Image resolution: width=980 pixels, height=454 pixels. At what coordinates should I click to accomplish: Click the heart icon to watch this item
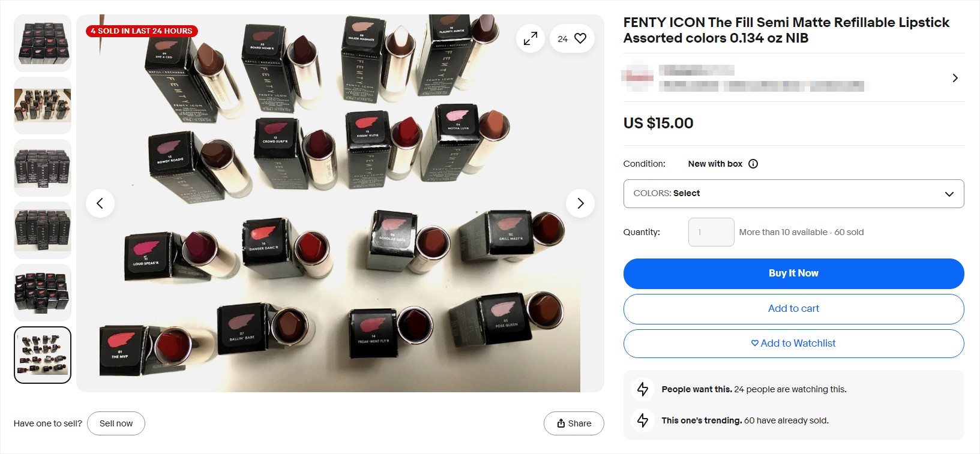coord(580,38)
